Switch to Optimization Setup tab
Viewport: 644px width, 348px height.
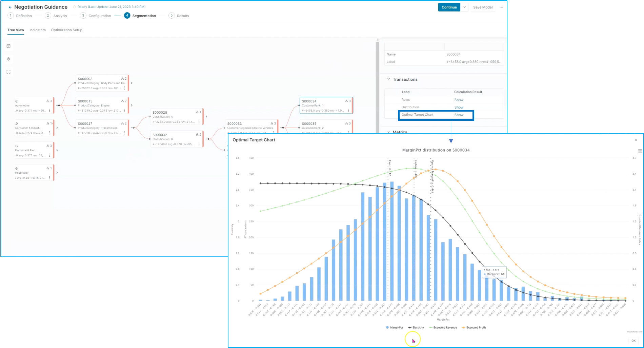[66, 30]
